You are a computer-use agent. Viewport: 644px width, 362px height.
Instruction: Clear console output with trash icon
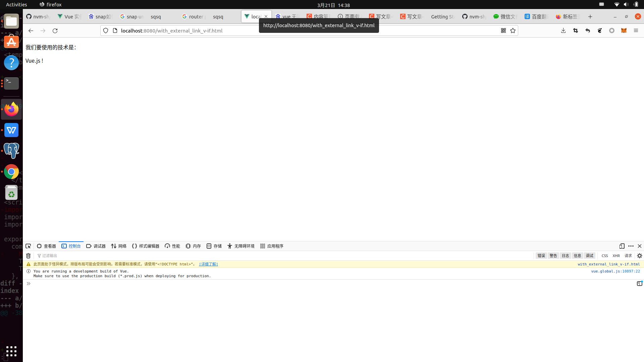[29, 256]
